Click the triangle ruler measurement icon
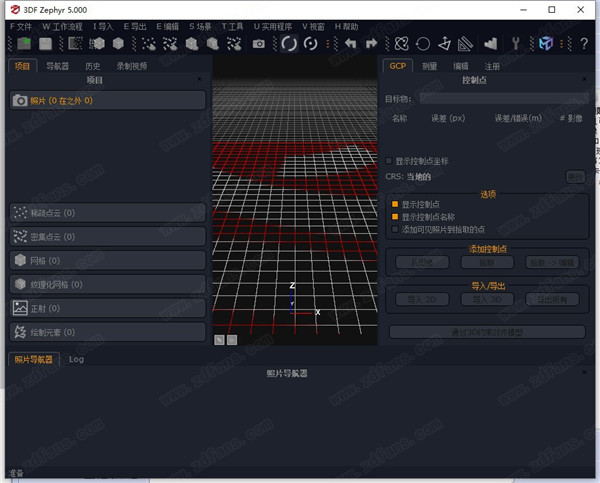600x483 pixels. point(465,44)
